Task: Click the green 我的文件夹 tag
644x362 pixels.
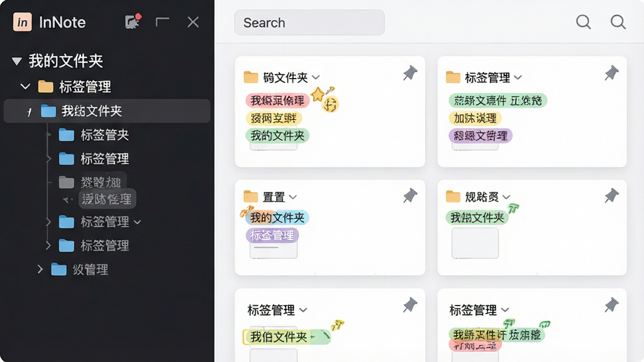Action: (277, 136)
